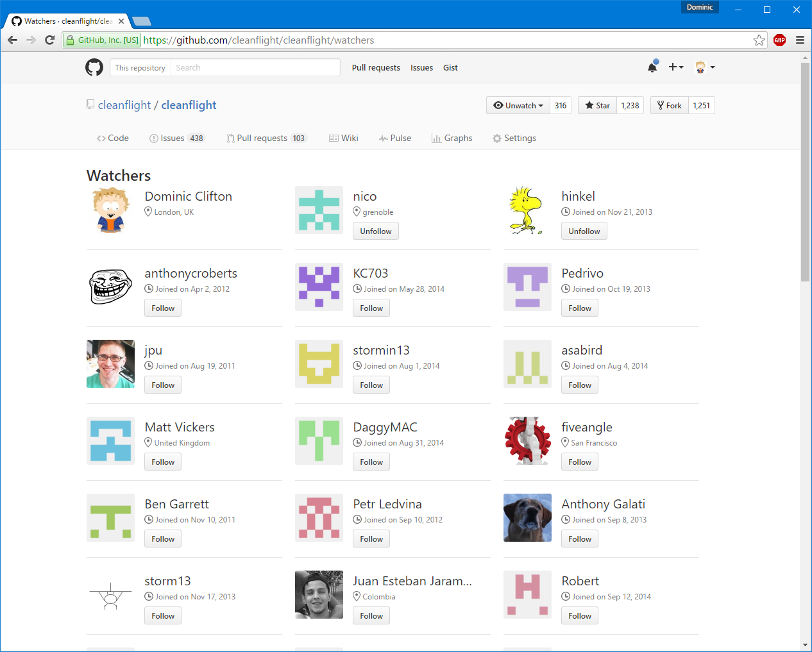Go forward with browser forward arrow

tap(31, 40)
